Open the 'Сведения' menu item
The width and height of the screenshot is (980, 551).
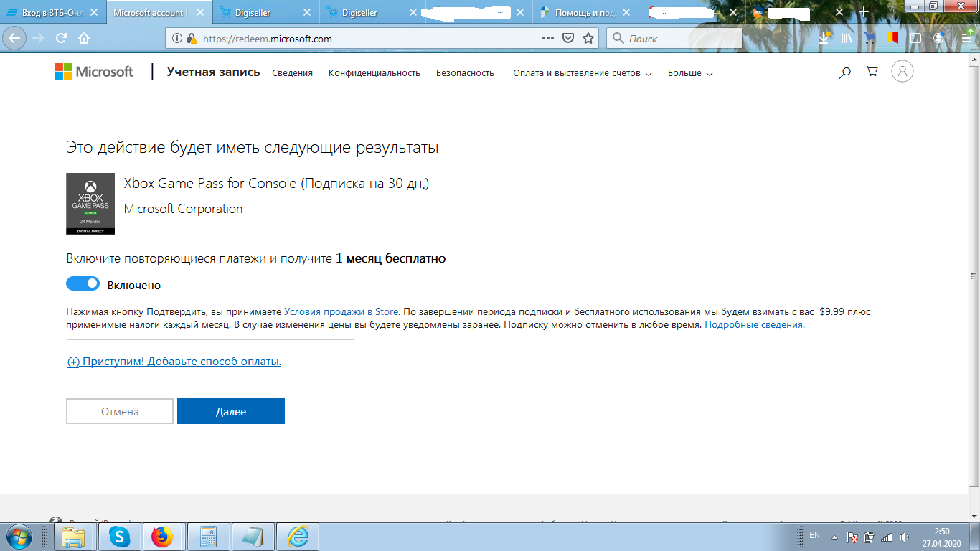point(293,73)
